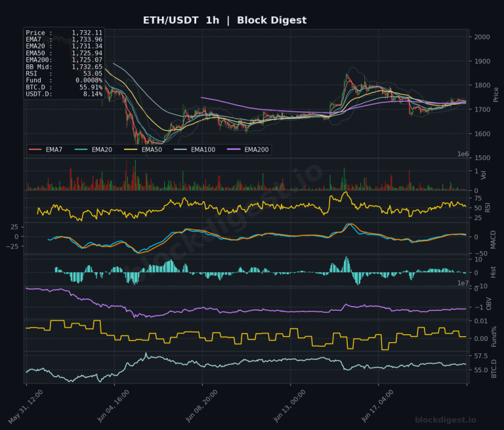
Task: Click the Vol panel axis label
Action: click(x=483, y=175)
